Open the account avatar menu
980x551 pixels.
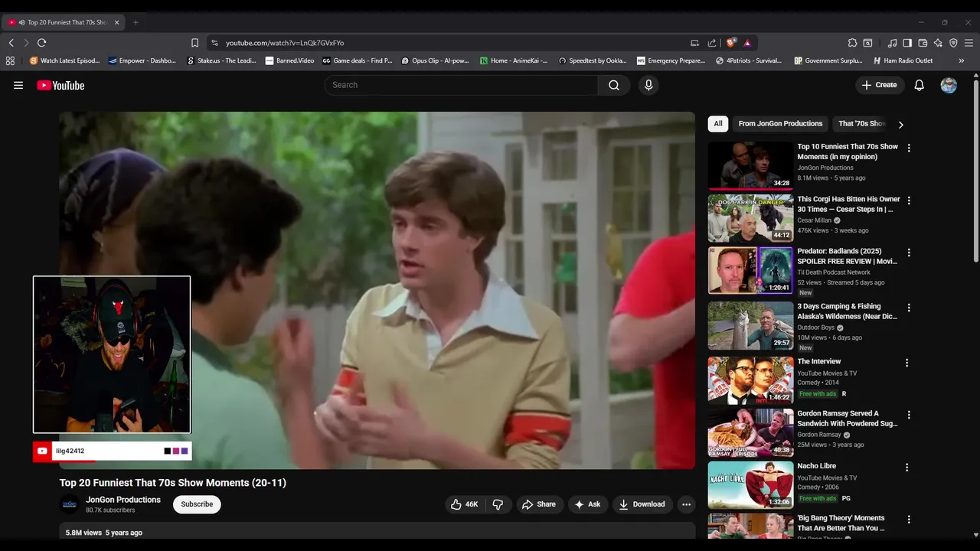coord(949,85)
